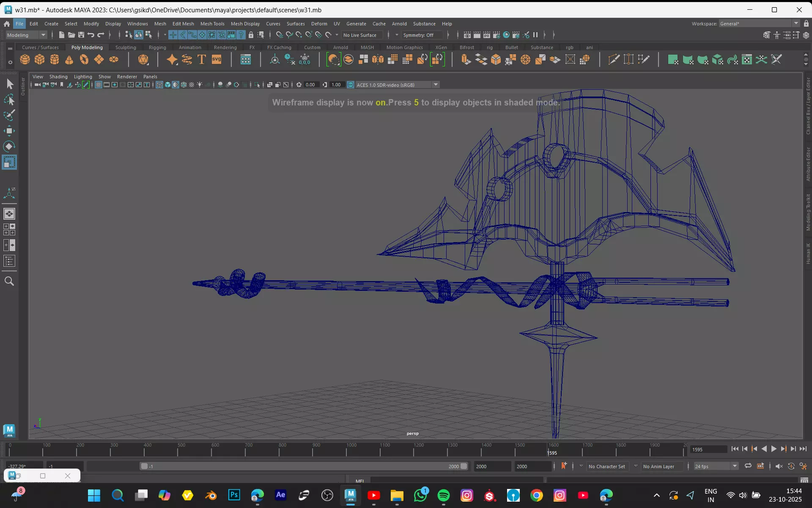Click the current frame field 1595
The image size is (812, 508).
coord(708,449)
